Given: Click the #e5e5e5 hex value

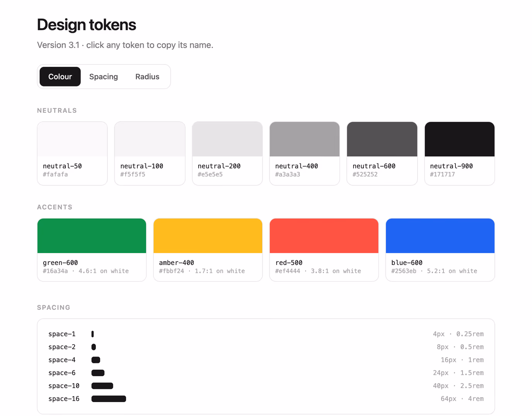Looking at the screenshot, I should (x=210, y=175).
